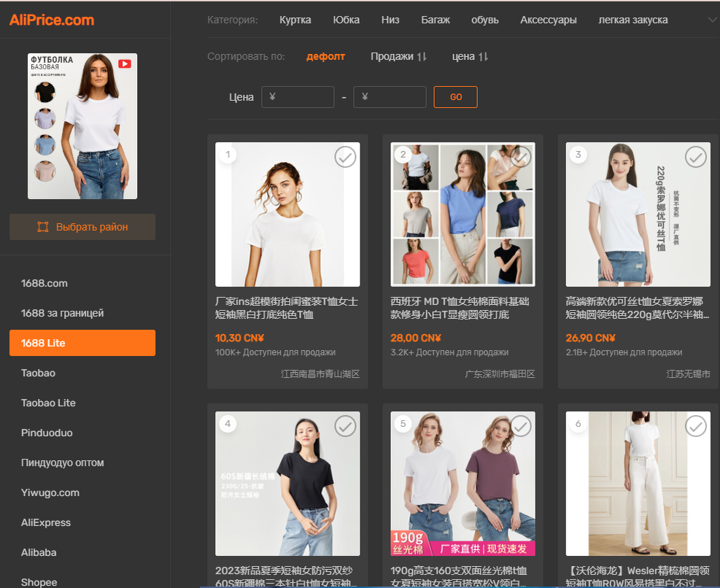The height and width of the screenshot is (588, 720).
Task: Open the Куртка category
Action: pos(295,20)
